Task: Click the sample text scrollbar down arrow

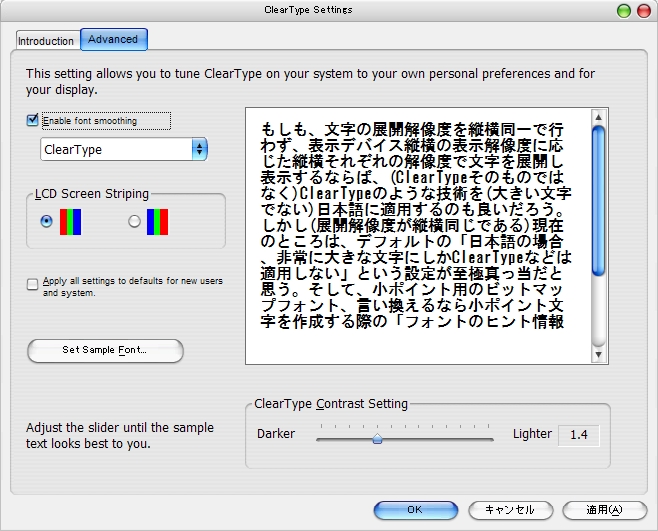Action: tap(598, 354)
